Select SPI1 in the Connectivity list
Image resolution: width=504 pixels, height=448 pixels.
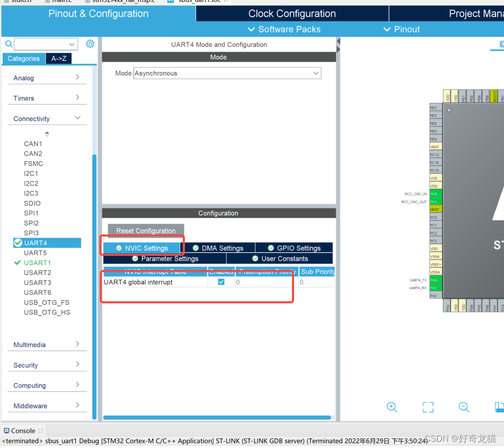pos(31,213)
